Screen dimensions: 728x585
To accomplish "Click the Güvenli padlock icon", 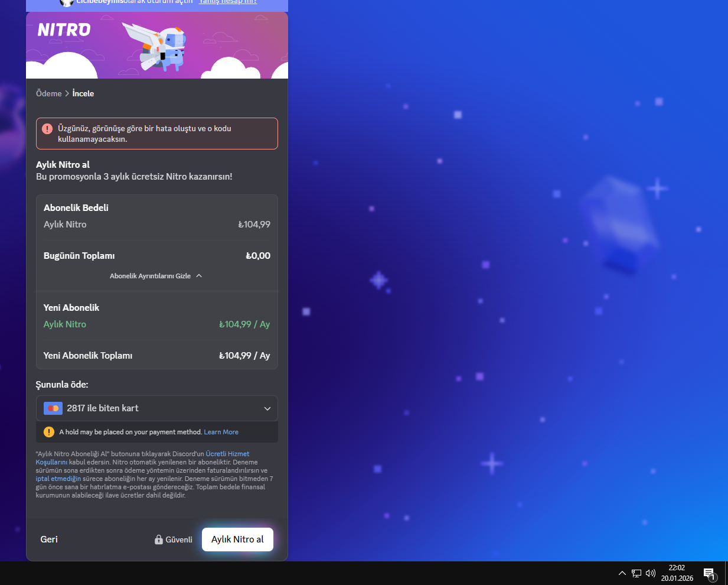I will [x=159, y=539].
